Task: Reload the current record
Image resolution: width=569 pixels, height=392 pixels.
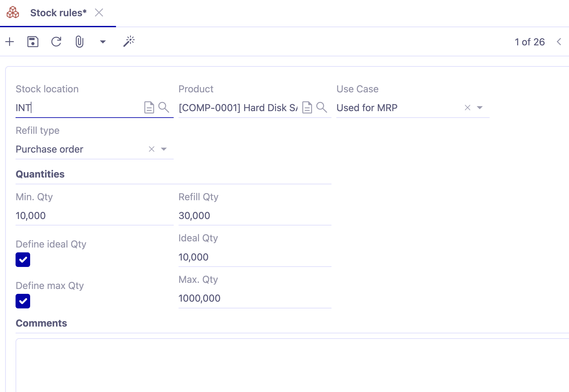Action: pos(56,41)
